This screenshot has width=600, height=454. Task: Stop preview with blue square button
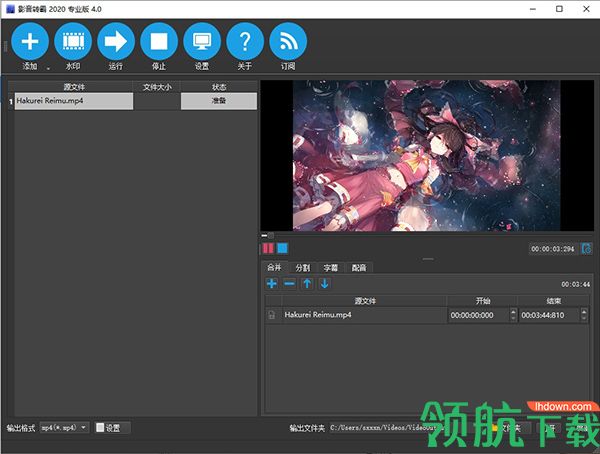(282, 248)
